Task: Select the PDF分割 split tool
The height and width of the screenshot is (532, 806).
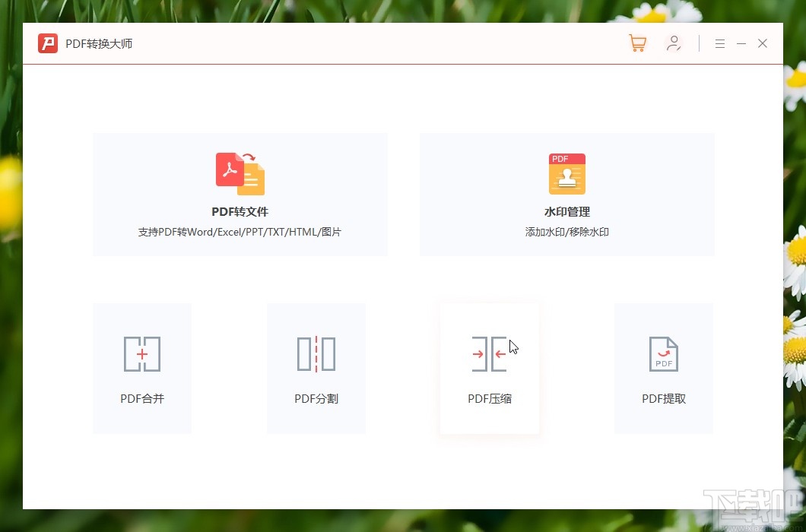Action: (x=316, y=369)
